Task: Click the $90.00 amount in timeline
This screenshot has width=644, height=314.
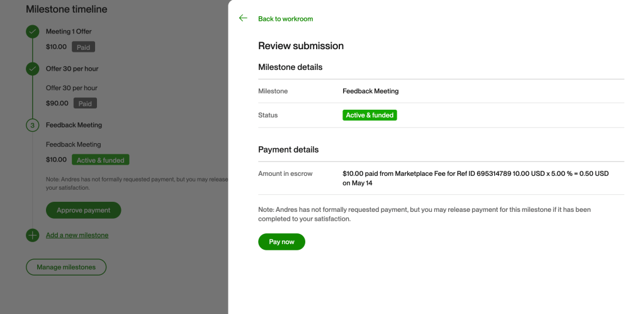Action: point(57,103)
